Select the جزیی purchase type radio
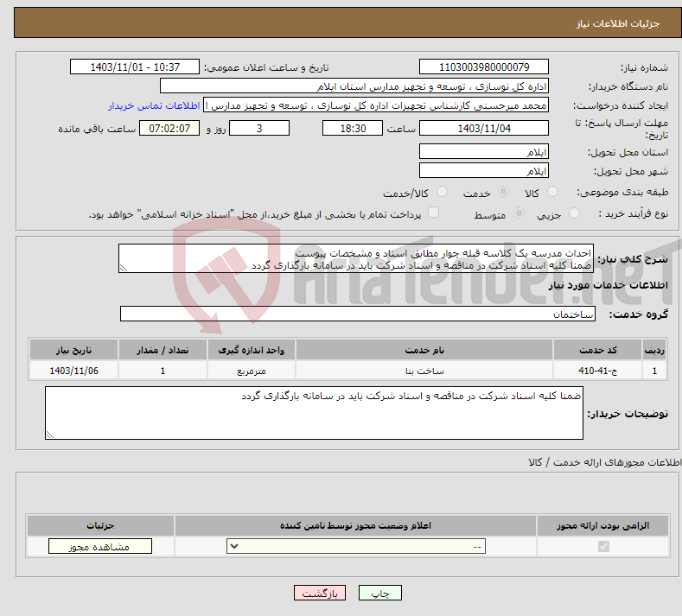This screenshot has height=616, width=682. (574, 213)
